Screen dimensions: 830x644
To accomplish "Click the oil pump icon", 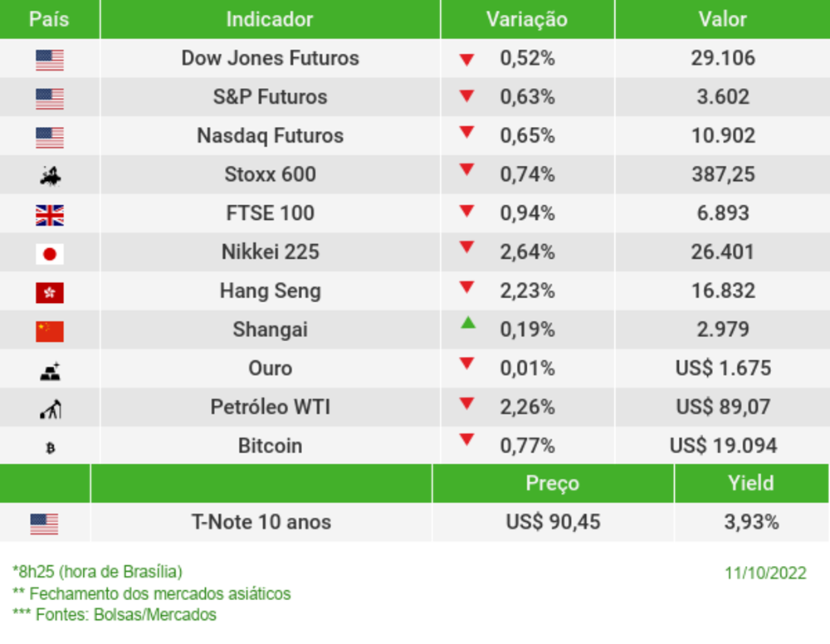I will tap(50, 409).
